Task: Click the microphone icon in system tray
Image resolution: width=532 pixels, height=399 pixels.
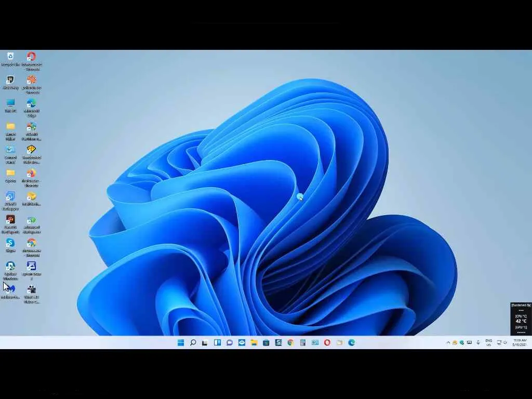Action: (478, 343)
